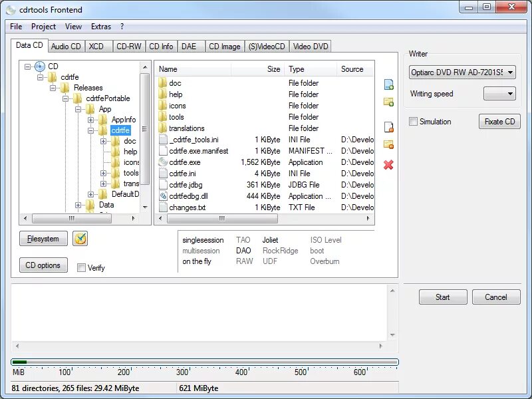532x399 pixels.
Task: Click the doc folder icon in file list
Action: (163, 82)
